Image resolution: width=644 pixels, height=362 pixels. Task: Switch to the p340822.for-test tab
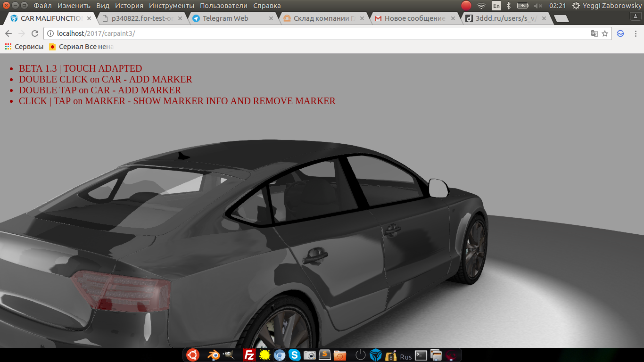[x=142, y=18]
